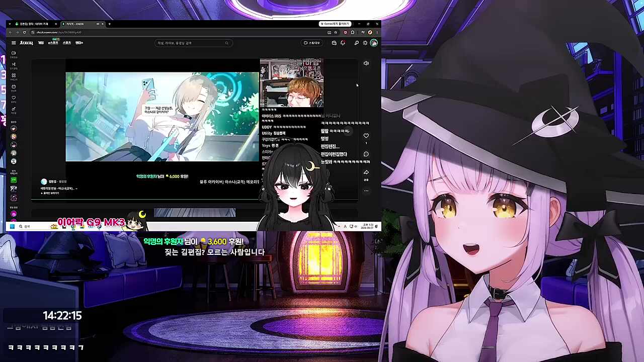Open the browser three-dot menu

point(377,32)
